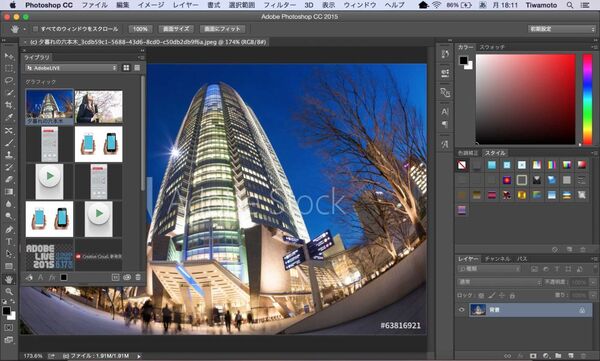This screenshot has height=361, width=600.
Task: Click the 画面サイズ button
Action: coord(176,29)
